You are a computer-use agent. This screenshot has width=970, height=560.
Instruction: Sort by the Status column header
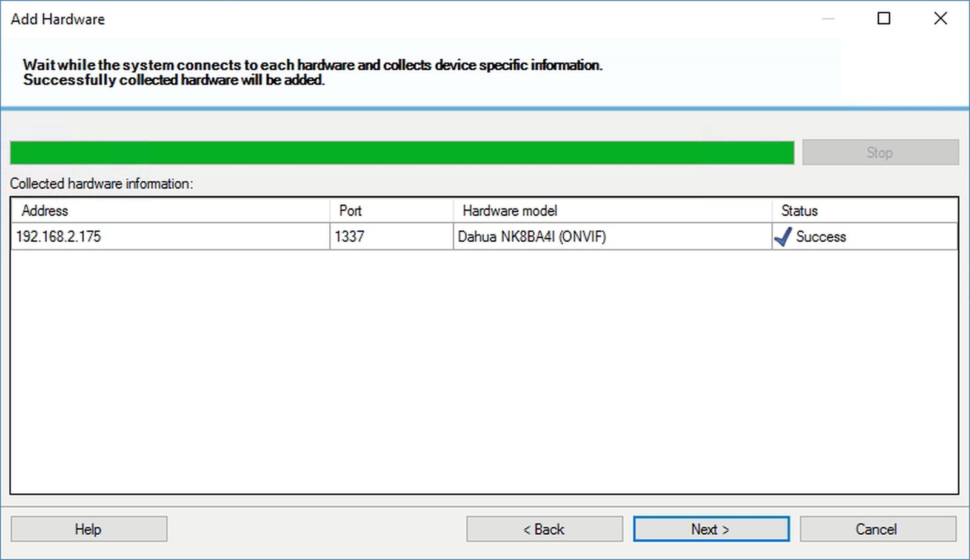865,210
